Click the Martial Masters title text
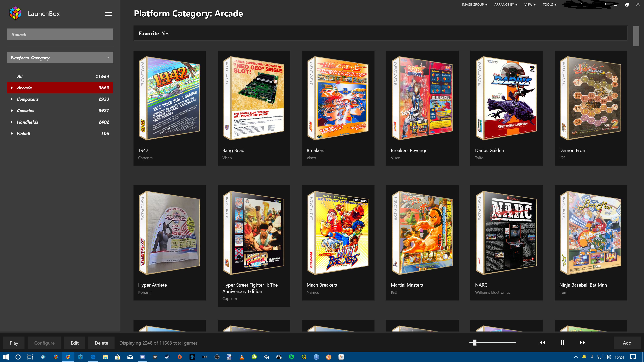 click(407, 285)
